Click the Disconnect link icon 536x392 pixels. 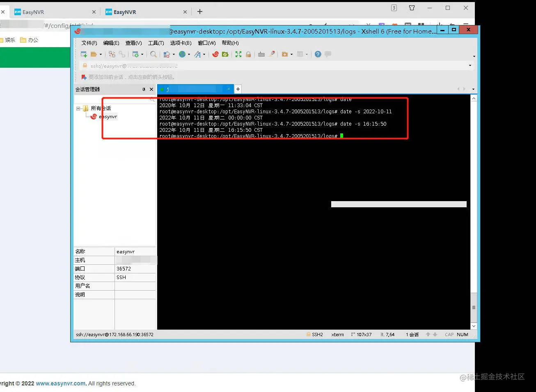122,54
